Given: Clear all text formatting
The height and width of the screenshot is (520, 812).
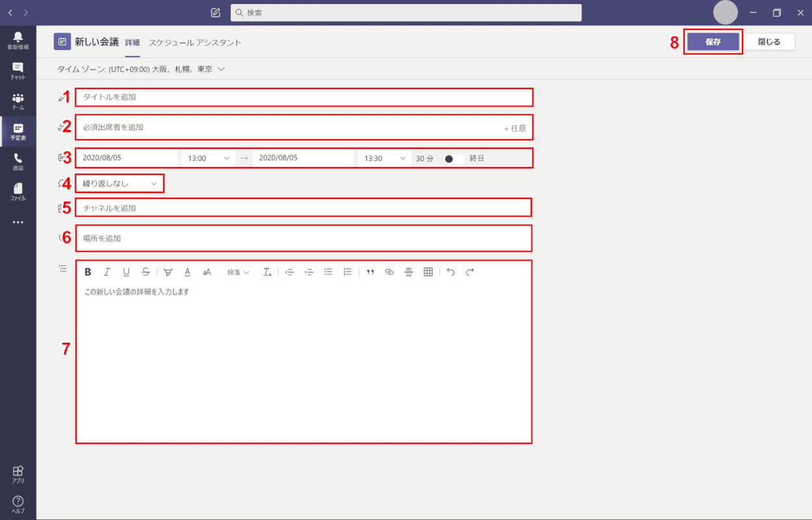Looking at the screenshot, I should [268, 272].
